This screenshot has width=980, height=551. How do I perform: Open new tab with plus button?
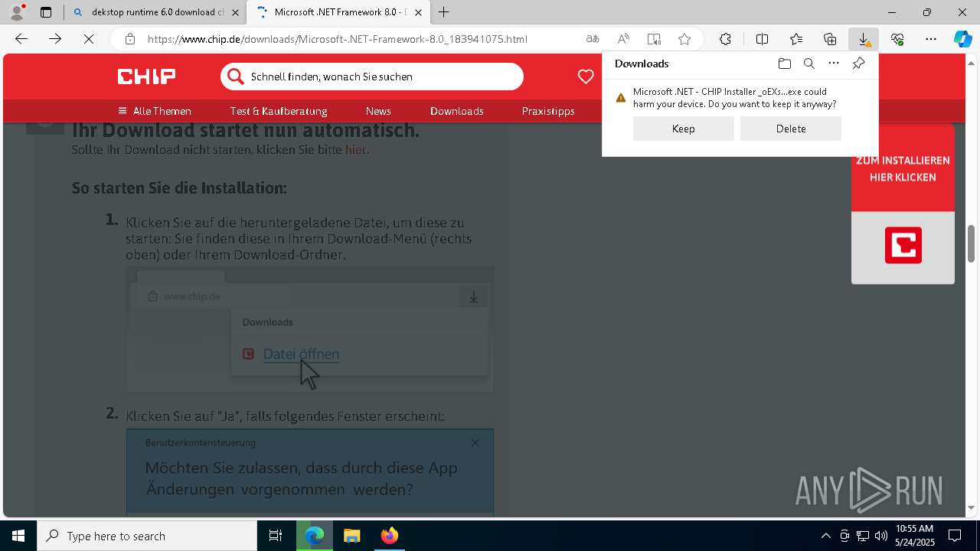[444, 12]
